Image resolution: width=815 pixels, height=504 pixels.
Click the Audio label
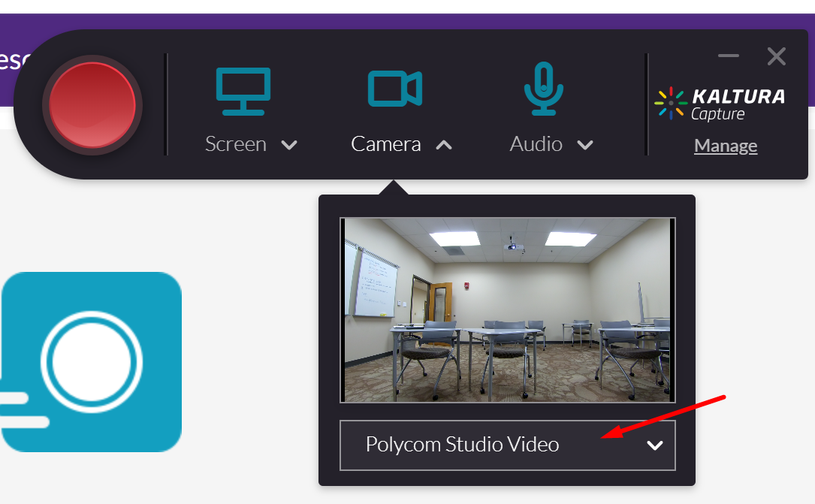536,144
